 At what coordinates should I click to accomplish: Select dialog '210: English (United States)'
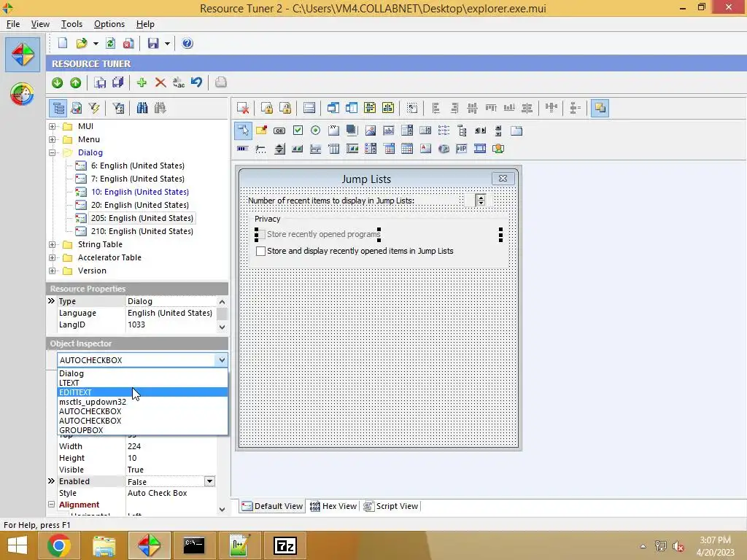[x=142, y=231]
